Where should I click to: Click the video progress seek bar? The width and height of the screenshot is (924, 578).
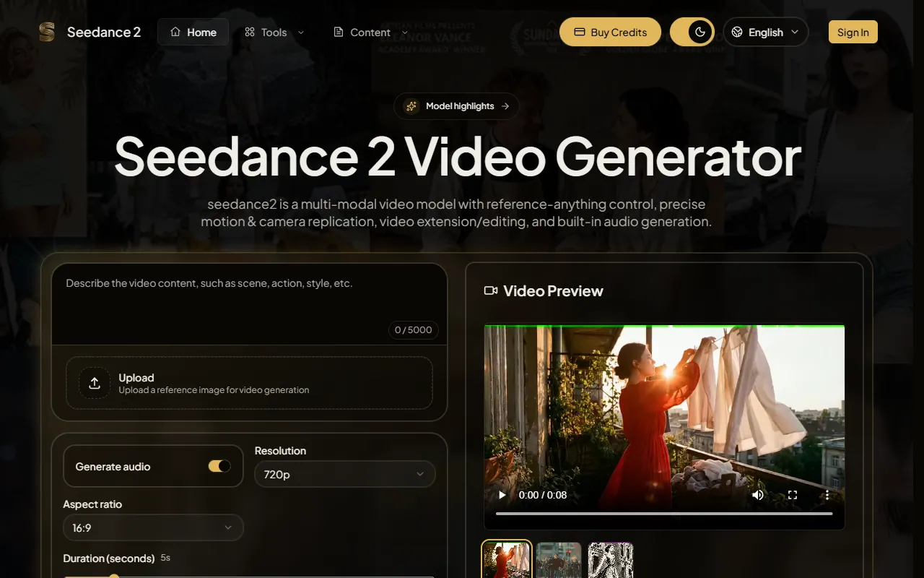(x=663, y=514)
